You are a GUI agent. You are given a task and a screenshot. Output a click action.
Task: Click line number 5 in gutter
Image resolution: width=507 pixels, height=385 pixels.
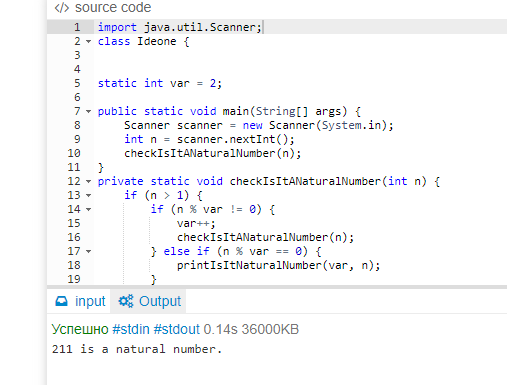click(77, 83)
